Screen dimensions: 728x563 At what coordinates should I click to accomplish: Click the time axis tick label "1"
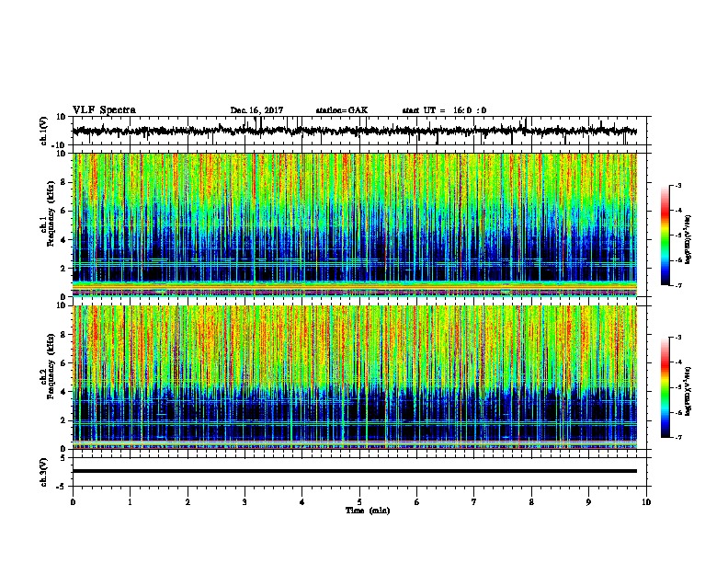point(130,502)
